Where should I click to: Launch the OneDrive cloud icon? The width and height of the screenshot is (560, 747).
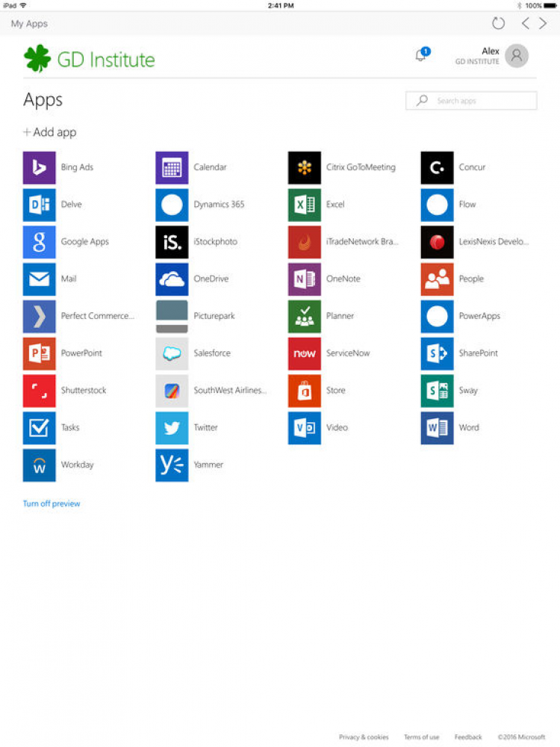click(x=172, y=279)
